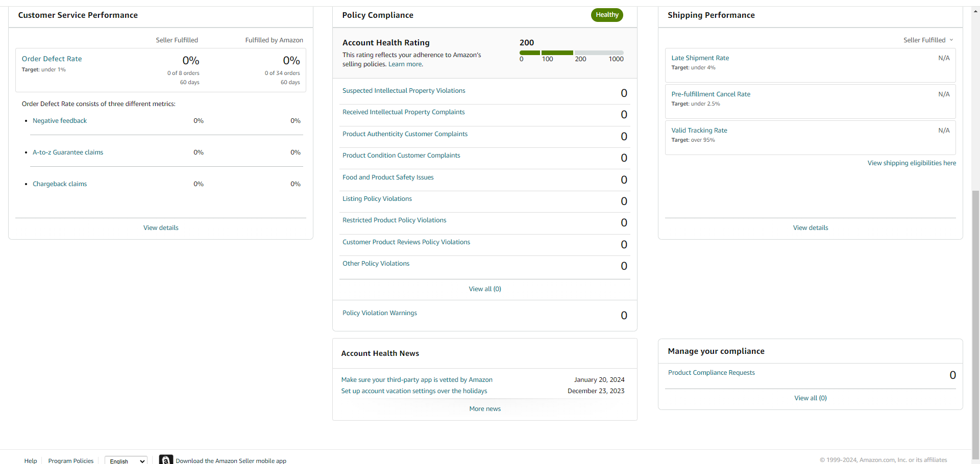
Task: Select the Account Health Rating score 200
Action: click(x=527, y=43)
